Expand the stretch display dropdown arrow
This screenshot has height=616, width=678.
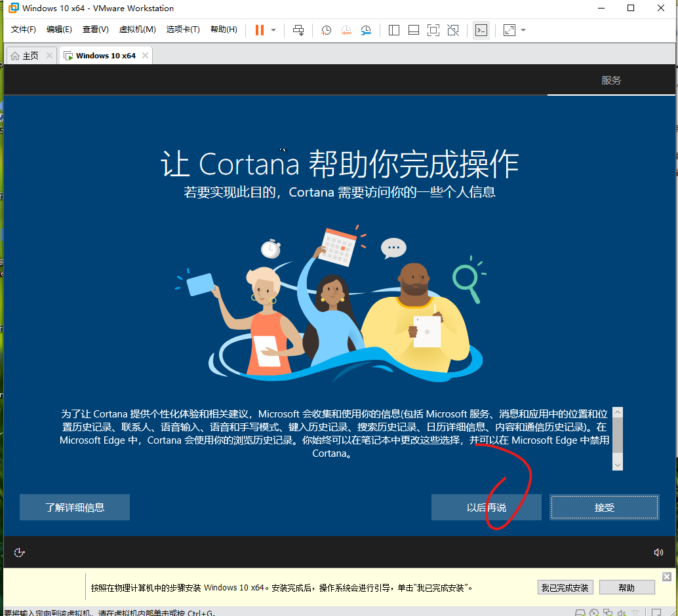(523, 30)
